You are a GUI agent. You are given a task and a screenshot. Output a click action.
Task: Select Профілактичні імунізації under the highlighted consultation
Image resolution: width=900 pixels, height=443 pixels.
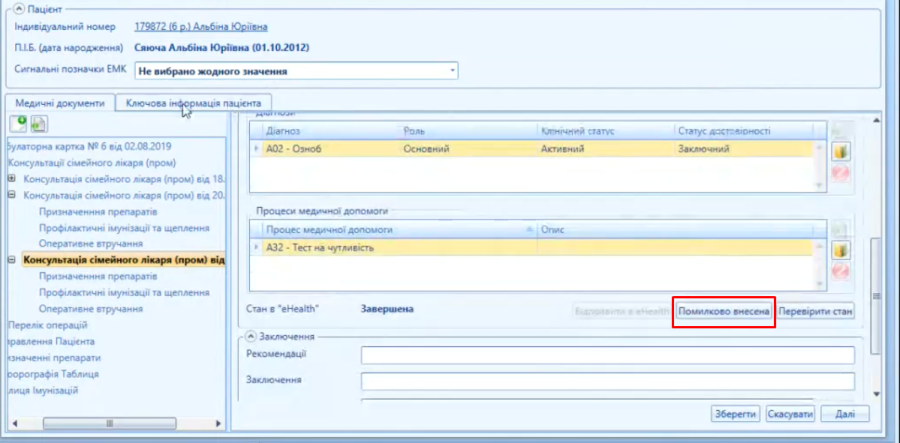[124, 292]
